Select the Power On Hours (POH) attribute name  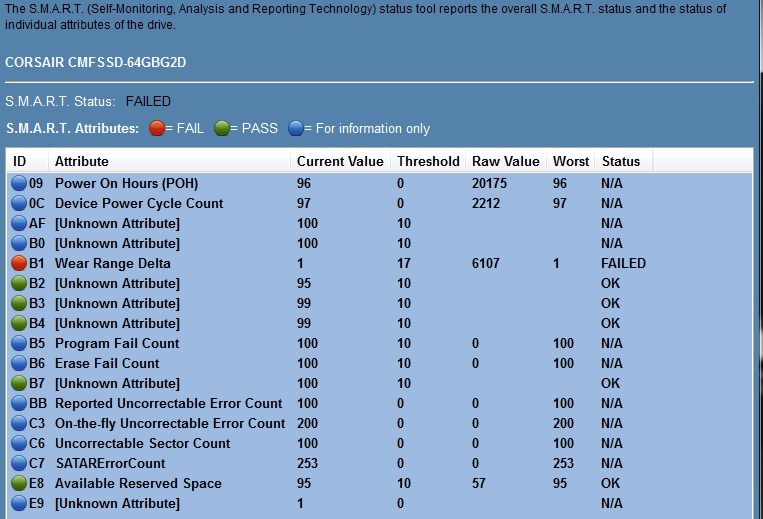[x=127, y=183]
